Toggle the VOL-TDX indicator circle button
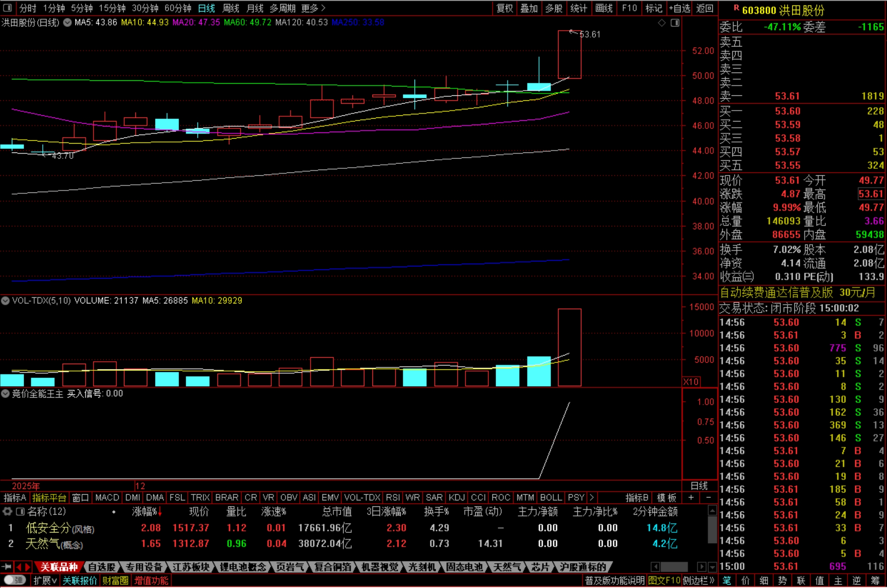The image size is (887, 588). tap(5, 301)
